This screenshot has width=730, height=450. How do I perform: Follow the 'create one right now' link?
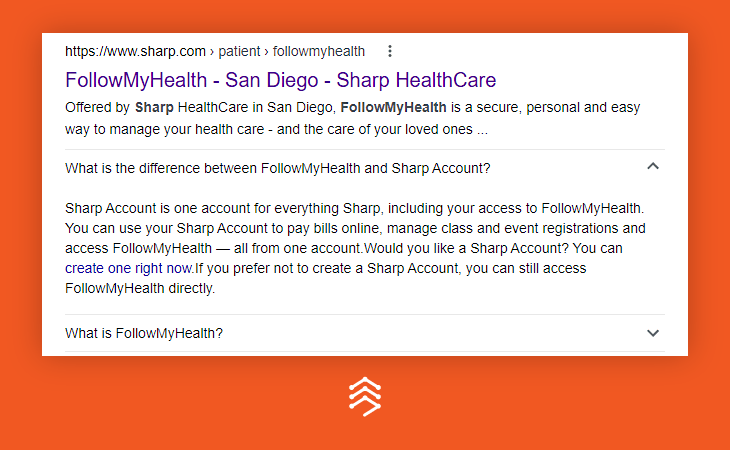point(128,269)
